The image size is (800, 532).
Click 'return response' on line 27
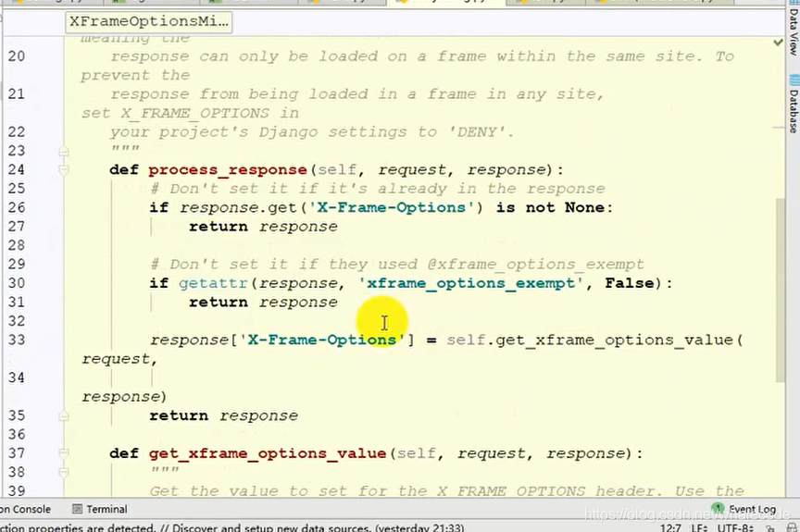point(263,227)
